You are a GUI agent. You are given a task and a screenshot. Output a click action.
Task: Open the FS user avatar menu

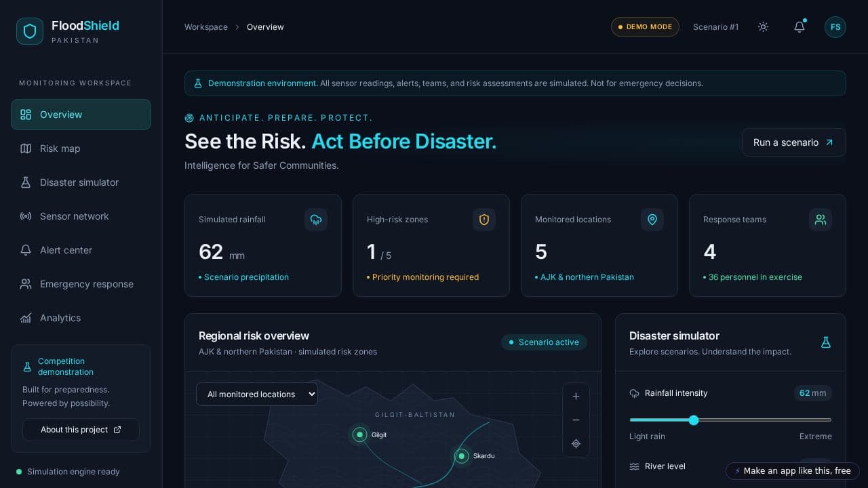pyautogui.click(x=835, y=27)
